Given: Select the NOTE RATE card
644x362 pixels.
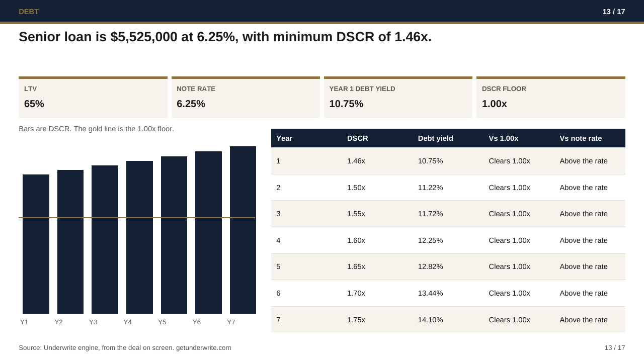Looking at the screenshot, I should tap(246, 98).
